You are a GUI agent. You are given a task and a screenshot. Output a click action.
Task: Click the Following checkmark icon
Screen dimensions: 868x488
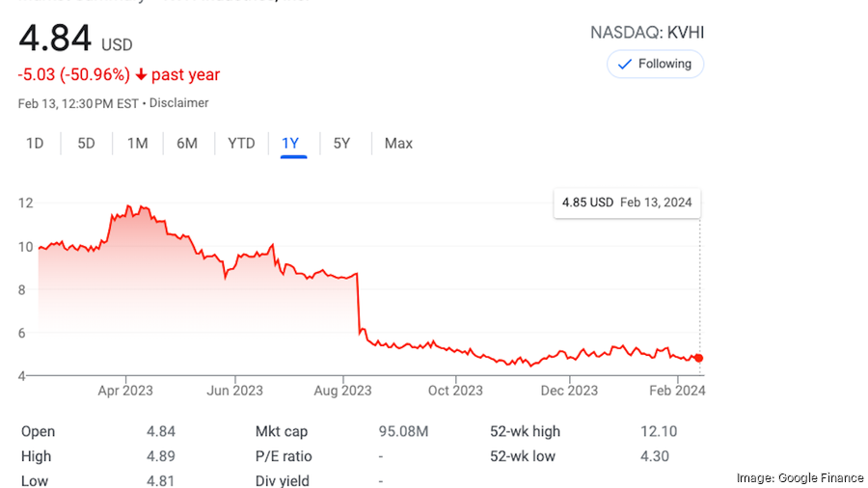[x=624, y=64]
